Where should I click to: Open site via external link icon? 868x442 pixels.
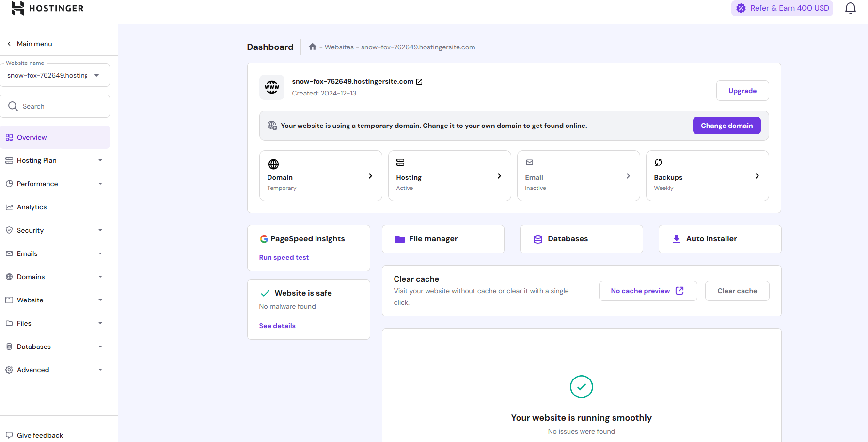[419, 82]
